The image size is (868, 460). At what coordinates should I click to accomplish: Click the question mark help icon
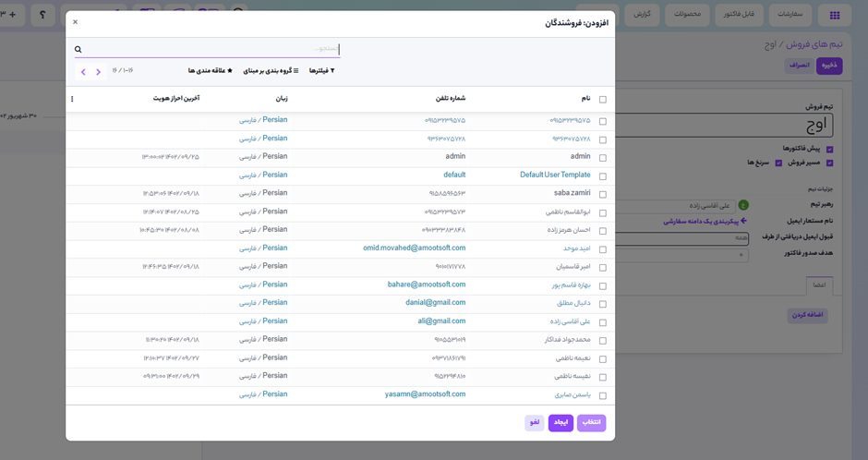pyautogui.click(x=42, y=15)
